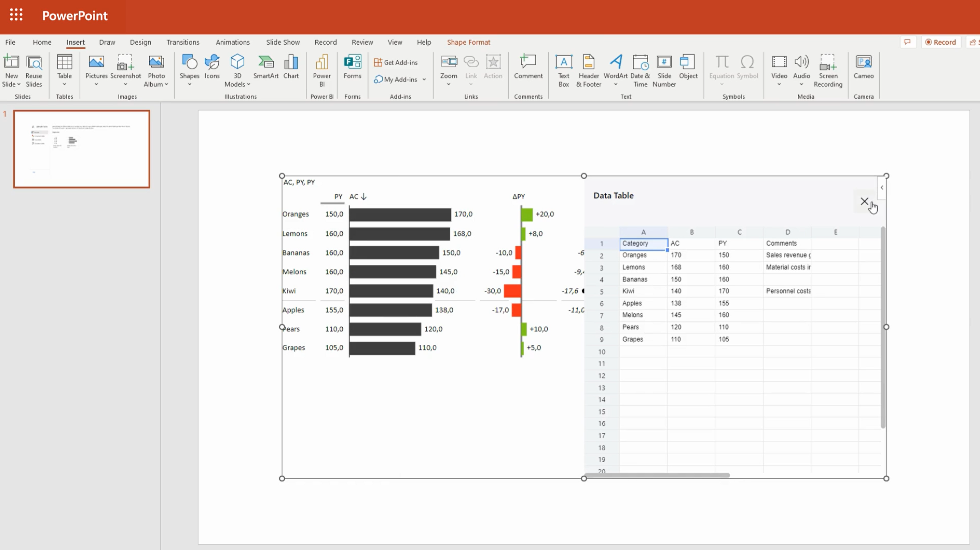The height and width of the screenshot is (550, 980).
Task: Drag the horizontal scrollbar in data table
Action: [662, 476]
